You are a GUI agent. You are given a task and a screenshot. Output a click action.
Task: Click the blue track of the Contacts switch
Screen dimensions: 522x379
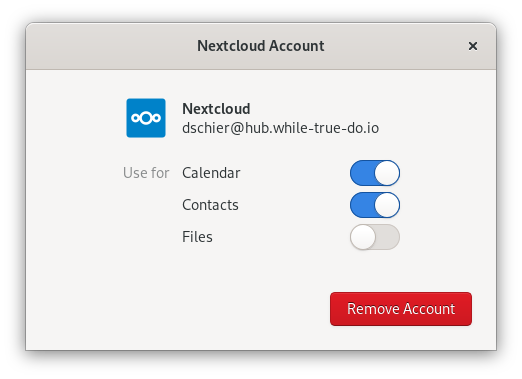(362, 205)
